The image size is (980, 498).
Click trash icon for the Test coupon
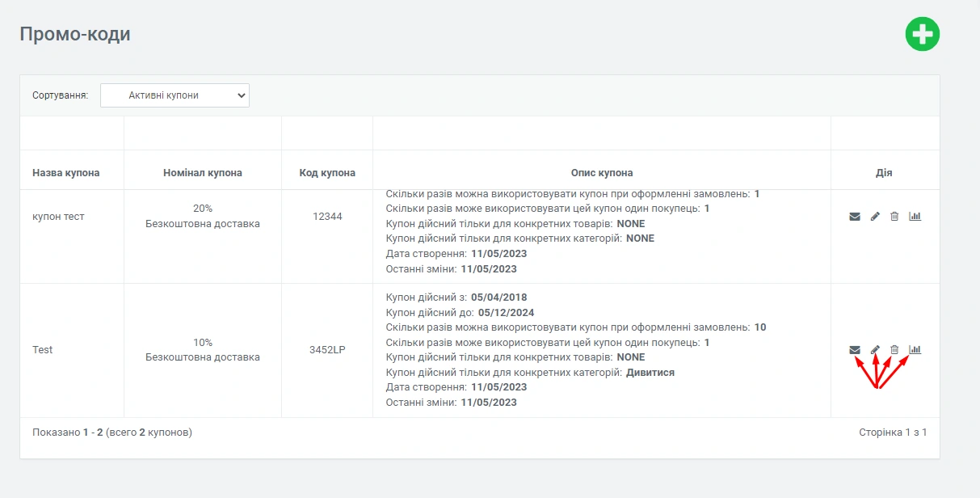click(894, 350)
